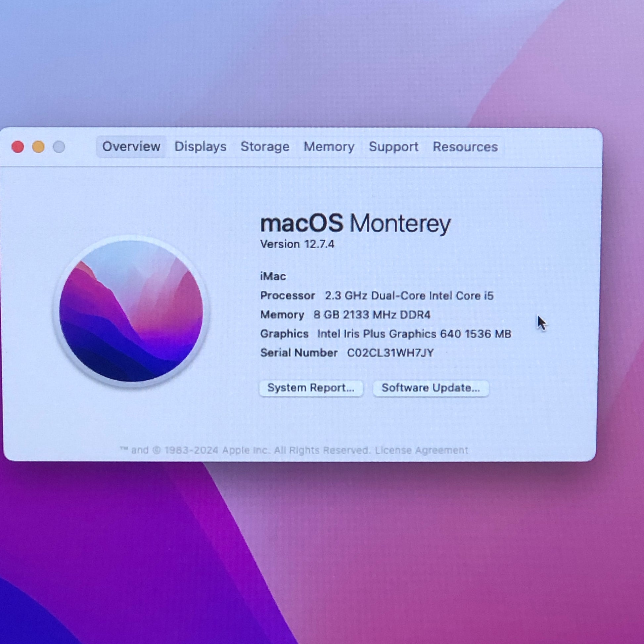Screen dimensions: 644x644
Task: Click the macOS Monterey logo image
Action: 131,311
